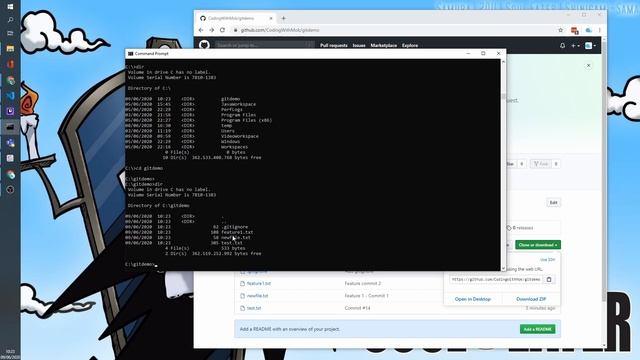Open the 'Feature commit 2' commit message
The width and height of the screenshot is (640, 360).
pos(363,283)
